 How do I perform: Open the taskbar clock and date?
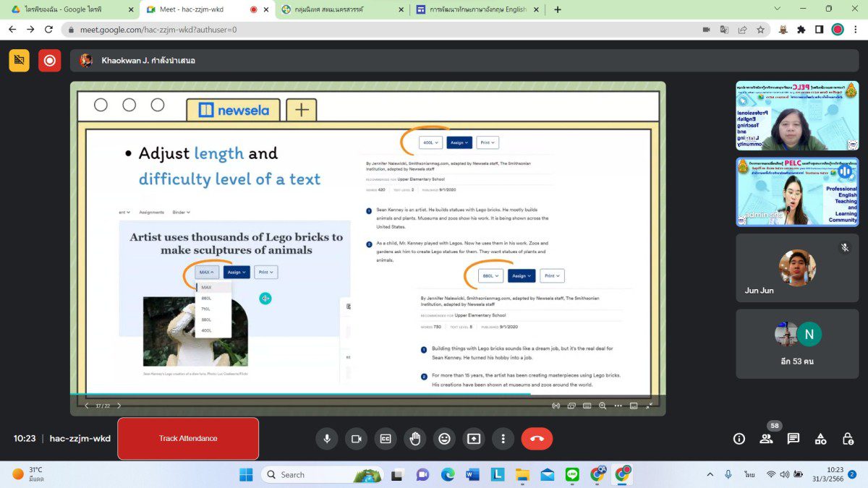click(x=830, y=474)
